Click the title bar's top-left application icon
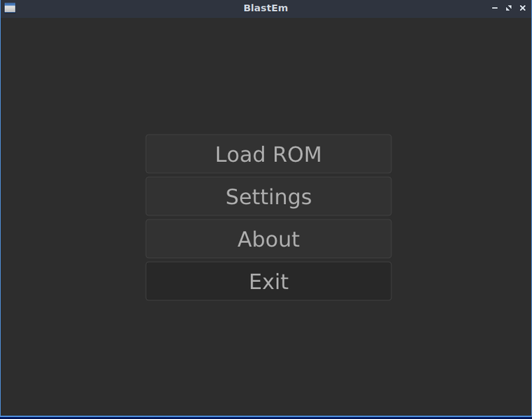This screenshot has height=419, width=532. [10, 8]
